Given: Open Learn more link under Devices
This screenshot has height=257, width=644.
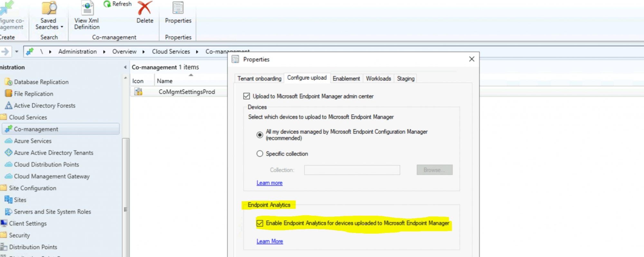Looking at the screenshot, I should 270,183.
